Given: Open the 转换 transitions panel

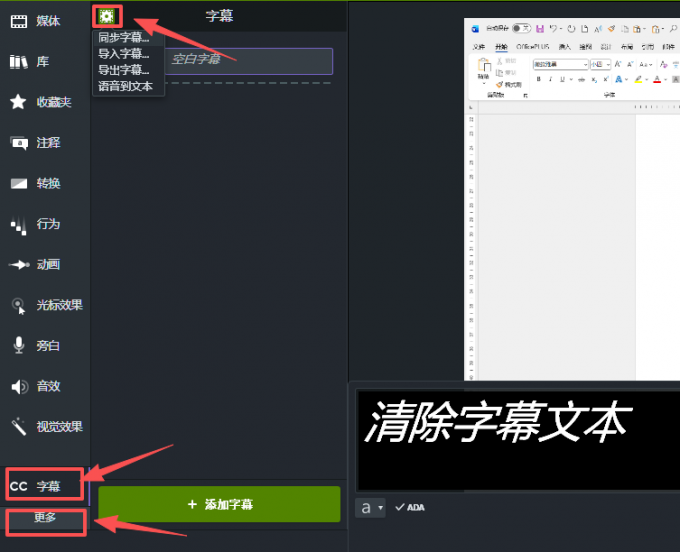Looking at the screenshot, I should coord(36,183).
